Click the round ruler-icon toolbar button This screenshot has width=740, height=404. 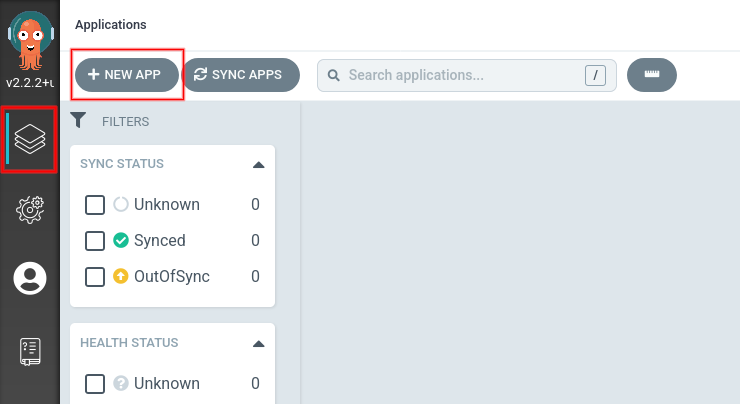pyautogui.click(x=652, y=75)
